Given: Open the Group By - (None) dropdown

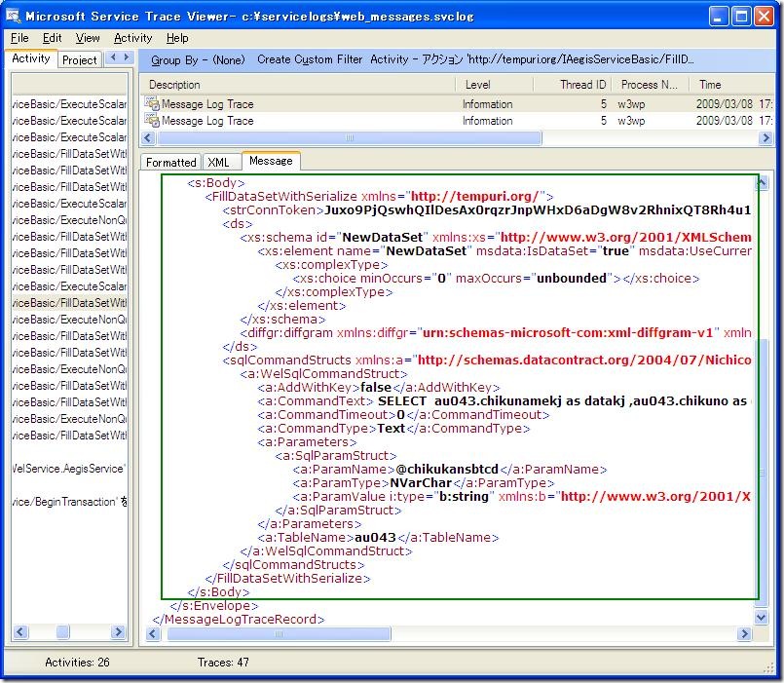Looking at the screenshot, I should coord(198,60).
